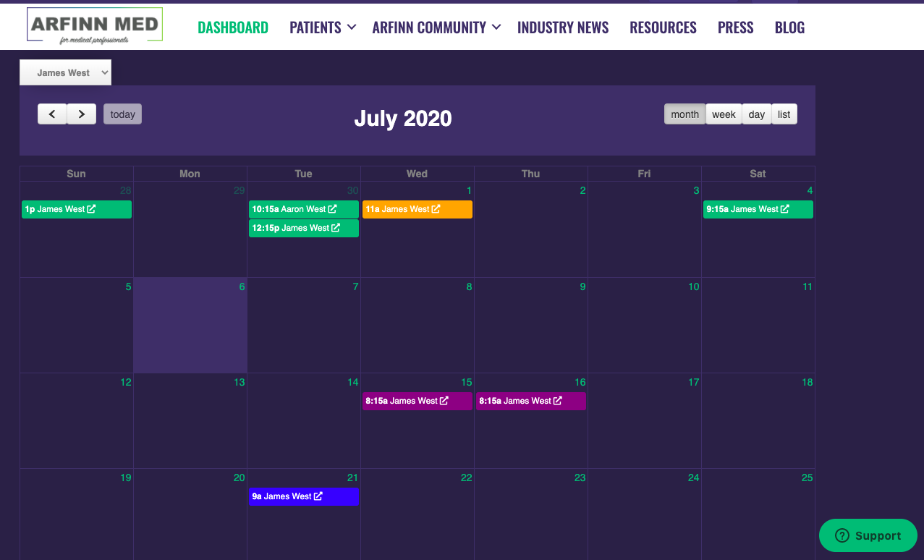Click day number 8 in calendar
This screenshot has height=560, width=924.
(469, 287)
